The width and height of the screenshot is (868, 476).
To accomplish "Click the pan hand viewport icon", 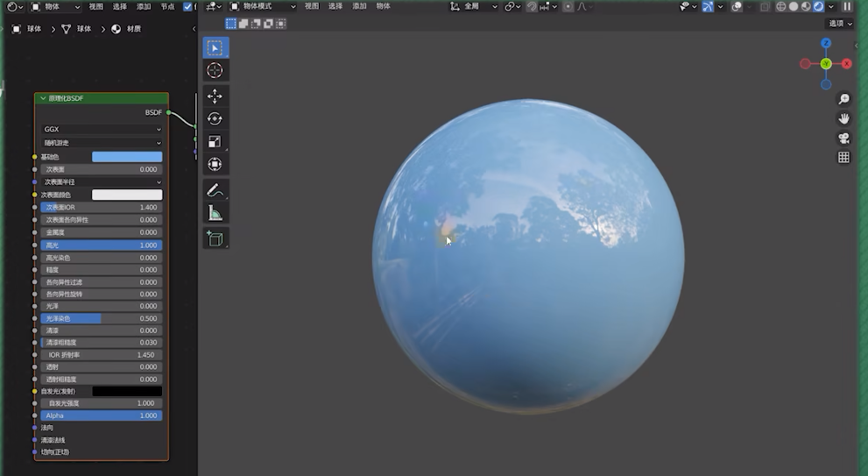I will (843, 118).
